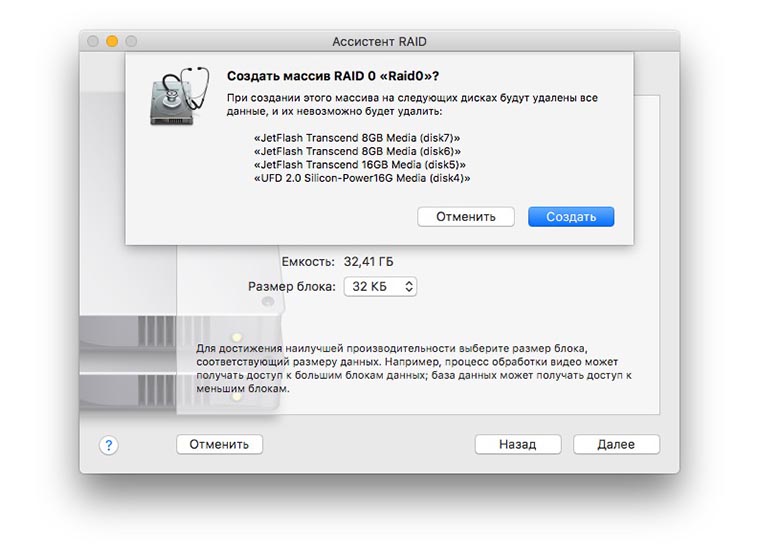Viewport: 760px width, 550px height.
Task: Open the Размер блока 32 КБ dropdown
Action: 380,286
